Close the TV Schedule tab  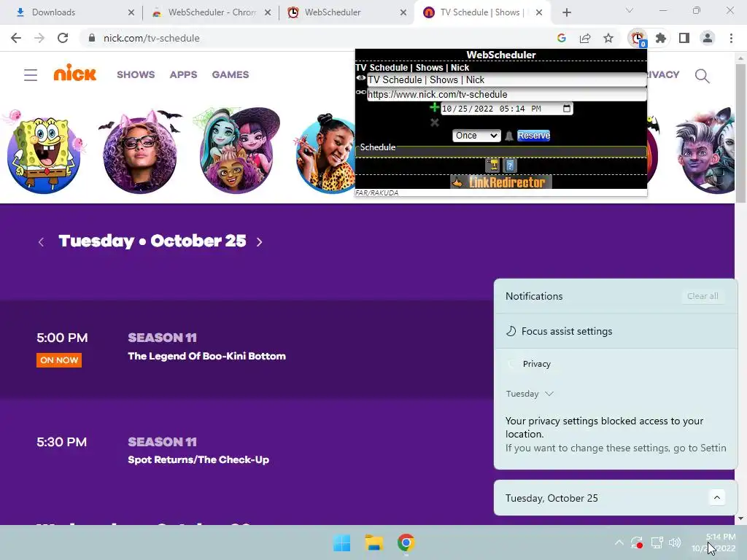click(x=539, y=12)
